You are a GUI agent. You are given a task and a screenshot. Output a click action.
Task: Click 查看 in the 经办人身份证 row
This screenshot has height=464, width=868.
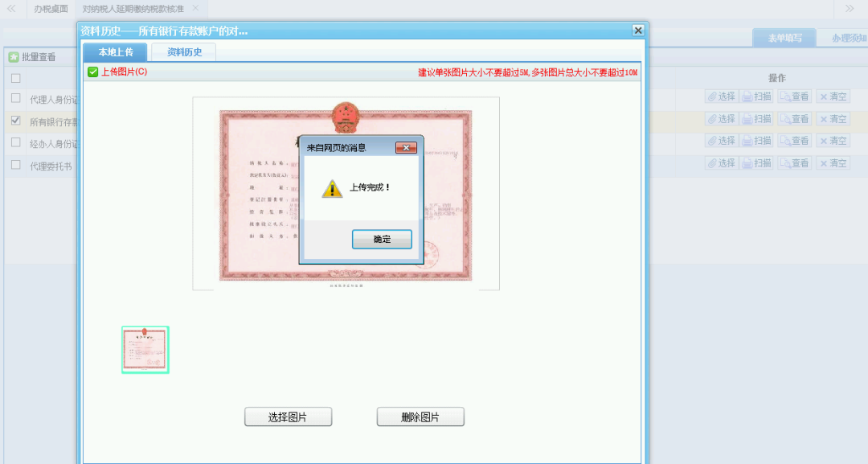[794, 142]
